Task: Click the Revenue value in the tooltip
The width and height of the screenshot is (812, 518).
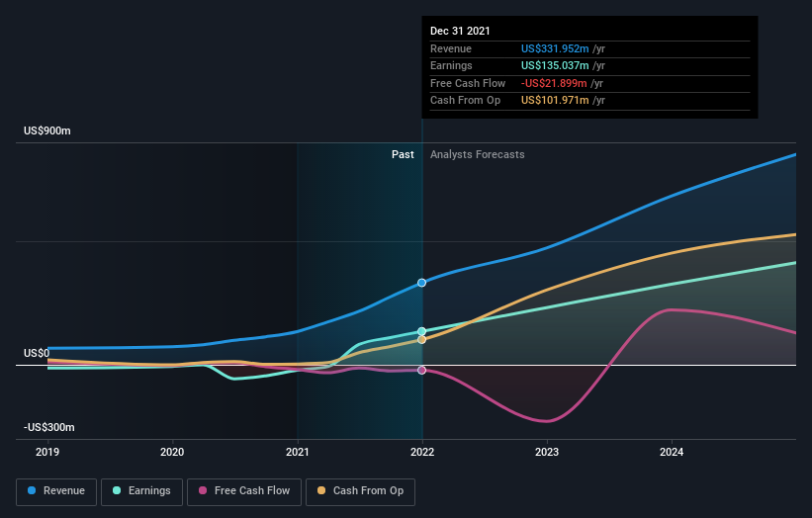Action: [x=555, y=48]
